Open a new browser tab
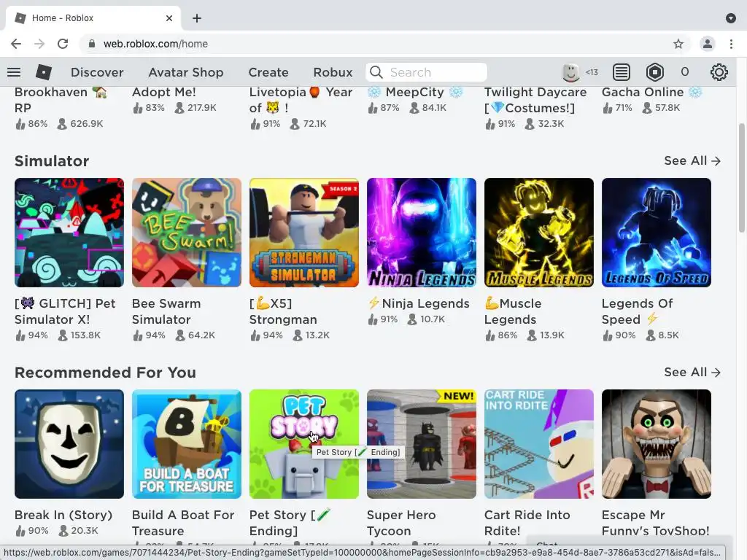This screenshot has width=747, height=560. click(x=197, y=18)
